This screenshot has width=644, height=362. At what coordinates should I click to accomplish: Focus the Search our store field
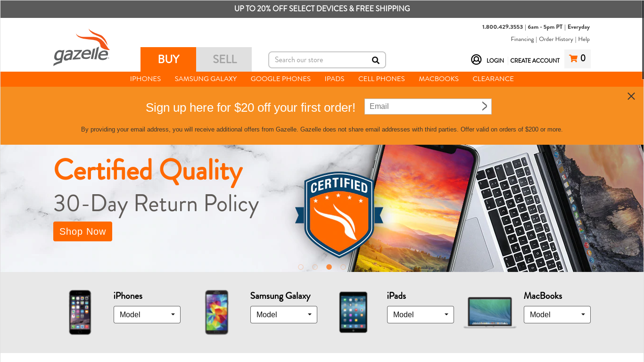point(321,60)
